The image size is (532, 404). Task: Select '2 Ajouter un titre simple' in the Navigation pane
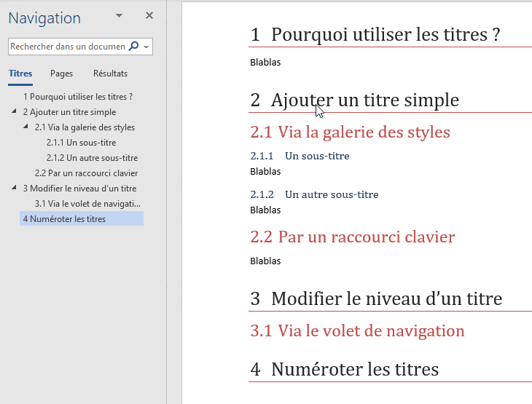[69, 112]
